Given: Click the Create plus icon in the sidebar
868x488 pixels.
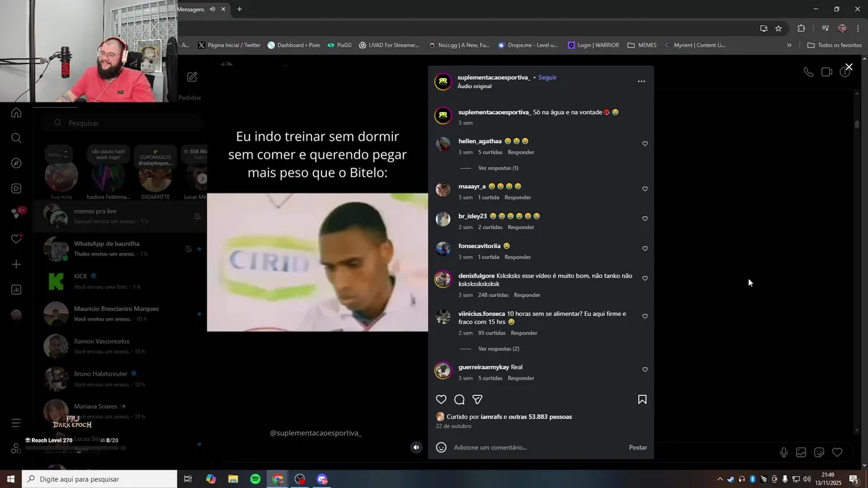Looking at the screenshot, I should (16, 264).
